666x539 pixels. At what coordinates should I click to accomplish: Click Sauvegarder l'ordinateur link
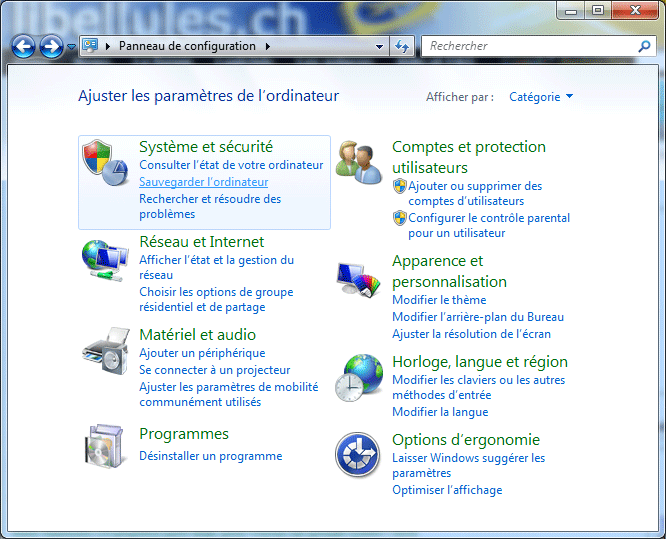(203, 182)
